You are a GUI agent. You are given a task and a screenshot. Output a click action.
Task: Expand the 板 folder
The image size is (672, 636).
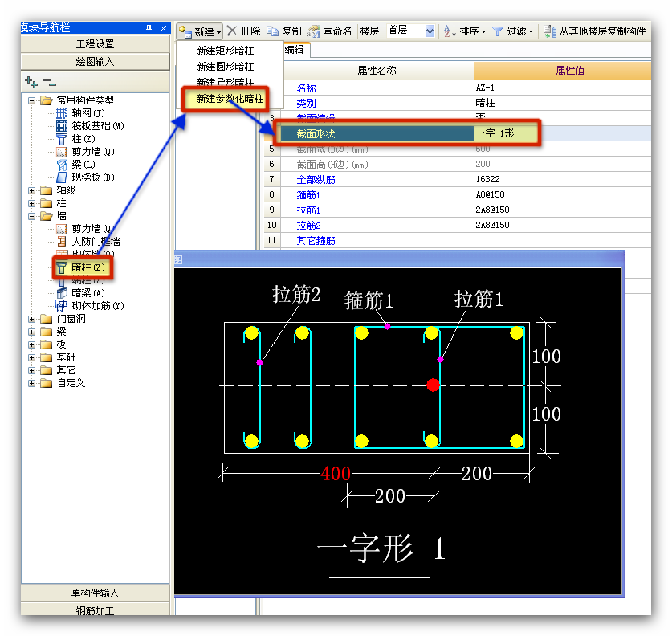(x=32, y=345)
